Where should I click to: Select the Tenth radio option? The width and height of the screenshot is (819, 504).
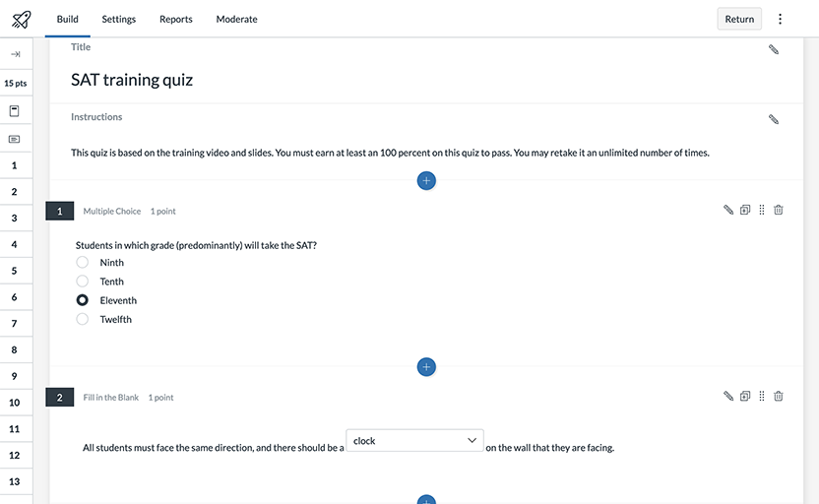pyautogui.click(x=83, y=282)
